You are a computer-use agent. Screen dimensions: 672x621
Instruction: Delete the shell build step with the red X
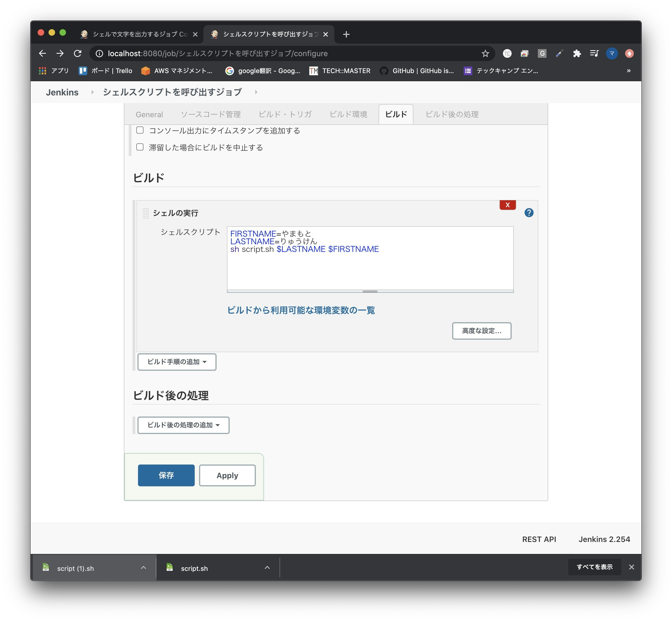[x=507, y=205]
